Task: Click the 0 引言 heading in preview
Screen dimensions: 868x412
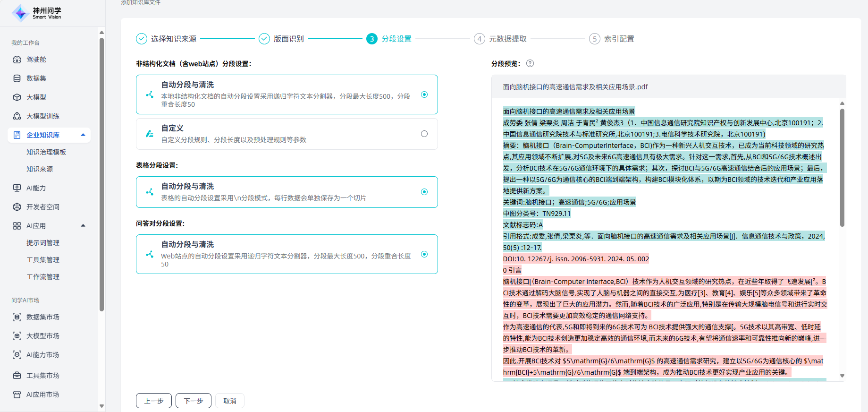Action: tap(512, 270)
